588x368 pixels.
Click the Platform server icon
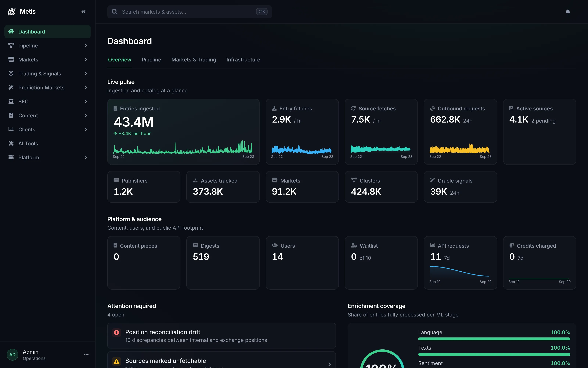(x=11, y=157)
